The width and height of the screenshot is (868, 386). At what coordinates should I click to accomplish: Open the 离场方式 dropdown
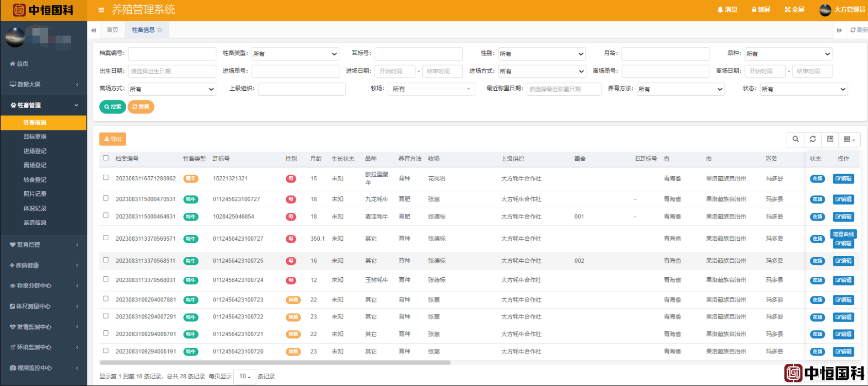click(x=172, y=89)
